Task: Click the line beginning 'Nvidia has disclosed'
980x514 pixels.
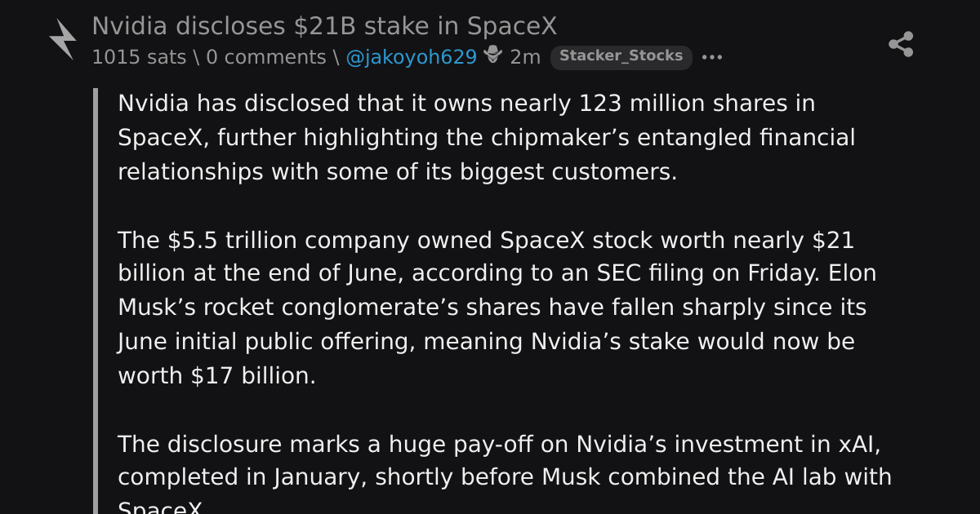Action: point(466,104)
